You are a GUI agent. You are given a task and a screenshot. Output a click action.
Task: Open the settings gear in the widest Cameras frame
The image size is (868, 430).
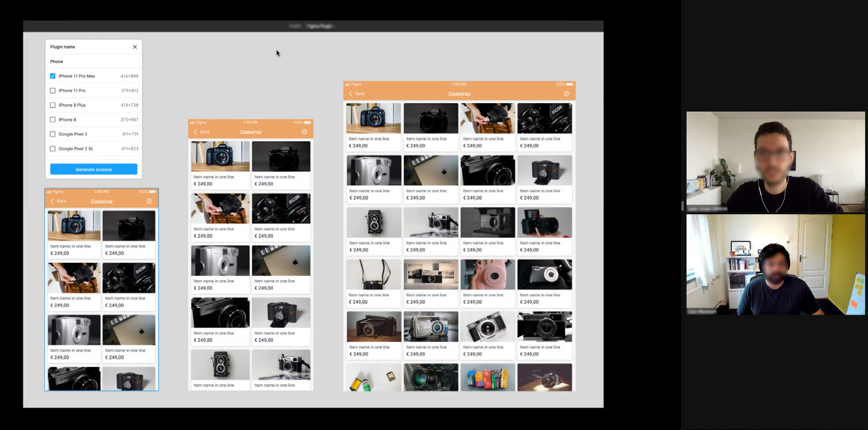coord(566,93)
